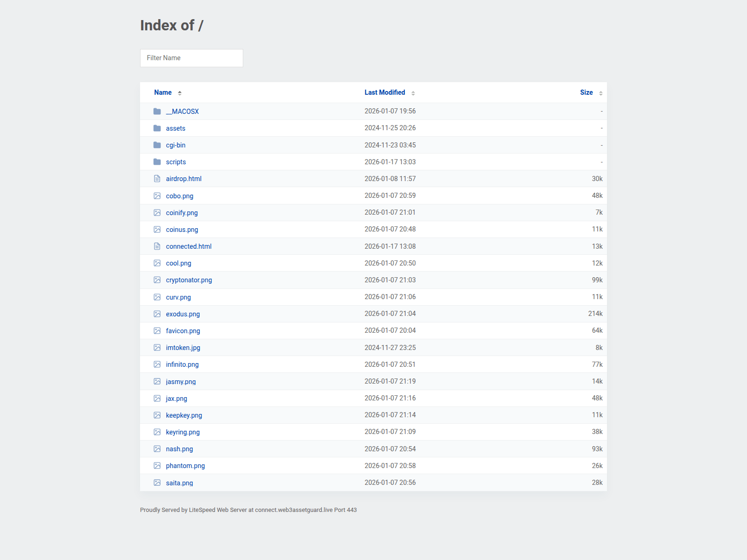The height and width of the screenshot is (560, 747).
Task: Click the cool.png image icon
Action: tap(157, 263)
